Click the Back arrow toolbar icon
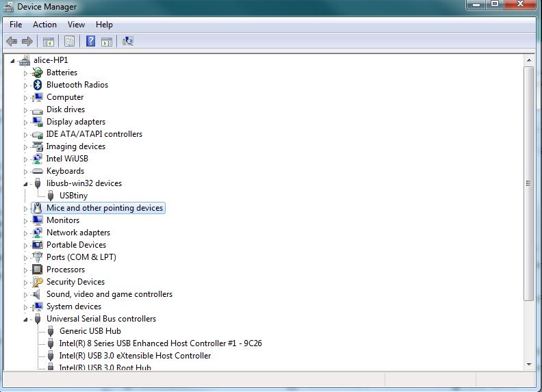 [x=12, y=42]
